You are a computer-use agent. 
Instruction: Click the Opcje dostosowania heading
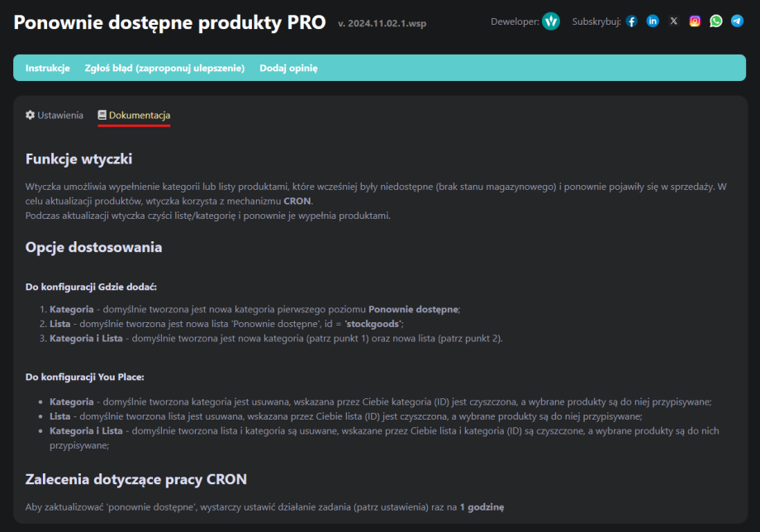(93, 247)
